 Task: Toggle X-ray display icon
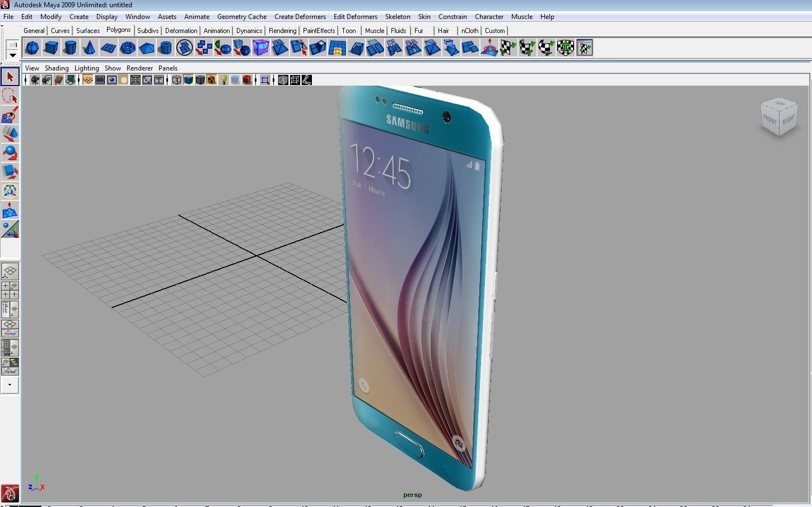pyautogui.click(x=283, y=80)
